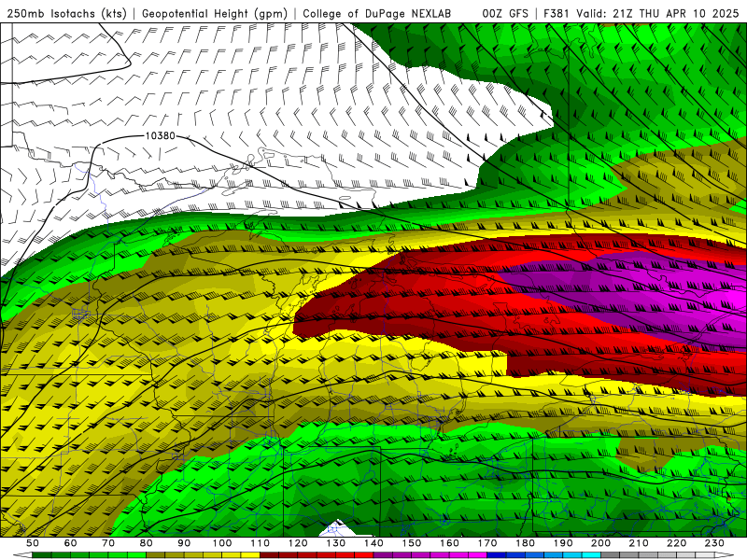Click the "F381" forecast hour text
This screenshot has width=747, height=560.
(557, 14)
